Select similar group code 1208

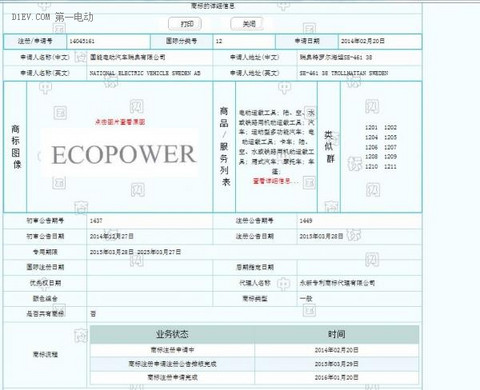tap(371, 156)
